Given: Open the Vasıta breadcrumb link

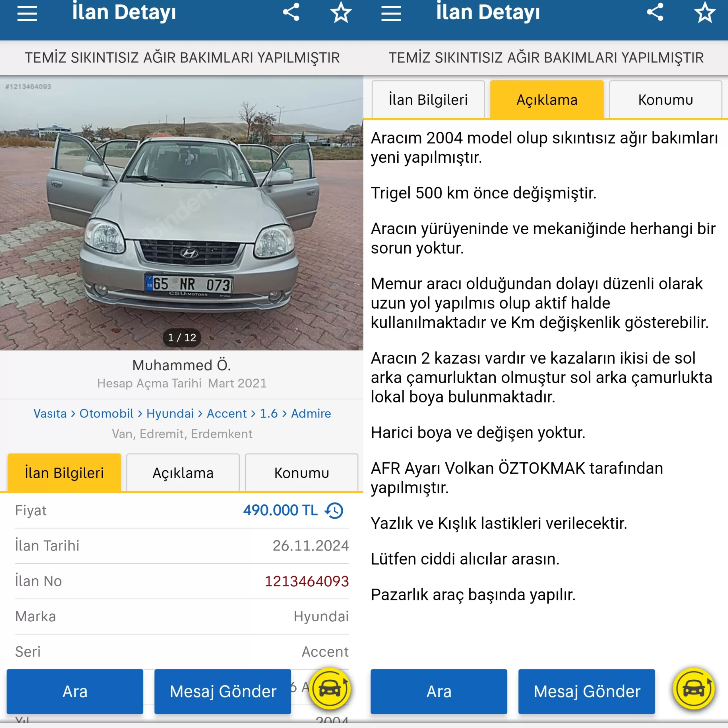Looking at the screenshot, I should (x=50, y=413).
